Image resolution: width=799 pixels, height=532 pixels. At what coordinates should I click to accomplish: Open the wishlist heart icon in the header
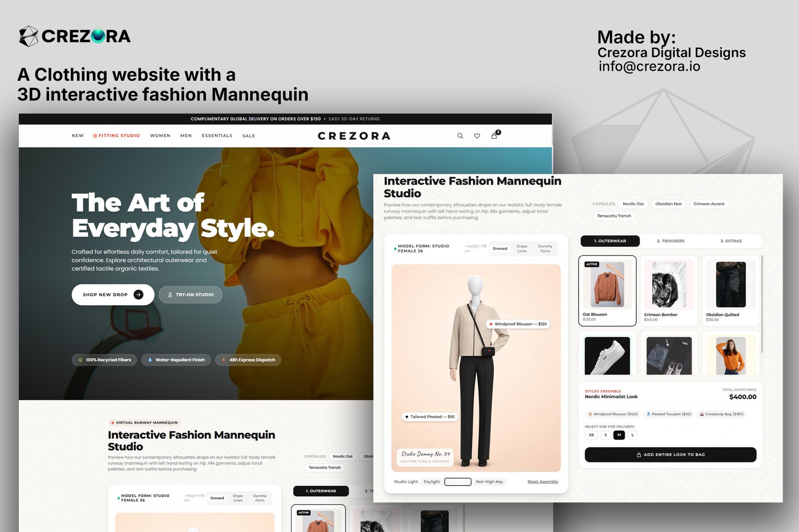click(477, 136)
